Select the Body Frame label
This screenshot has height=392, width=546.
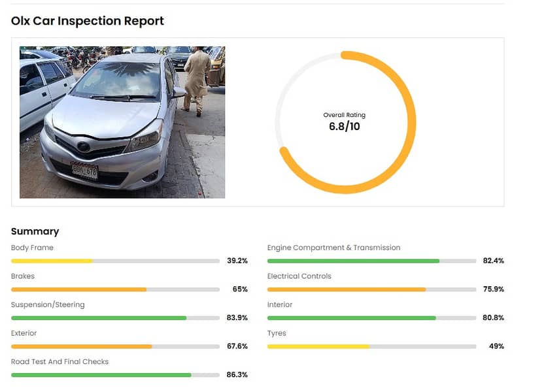click(32, 248)
